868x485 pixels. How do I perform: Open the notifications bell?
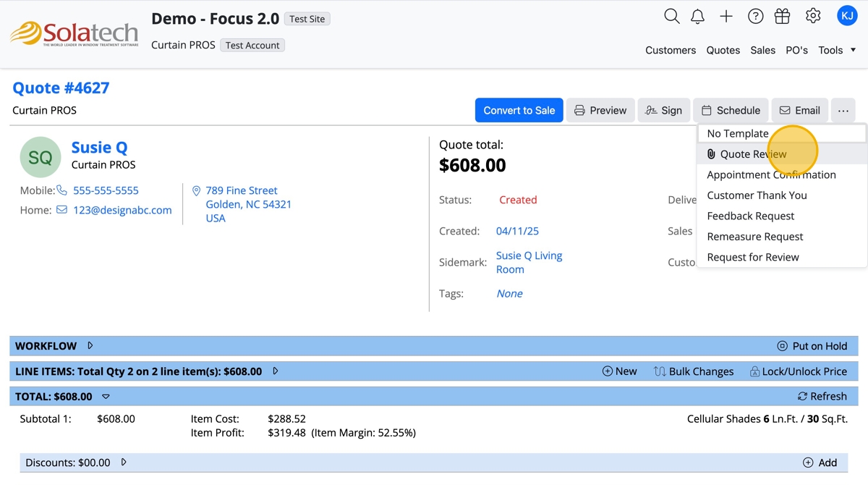pos(697,16)
